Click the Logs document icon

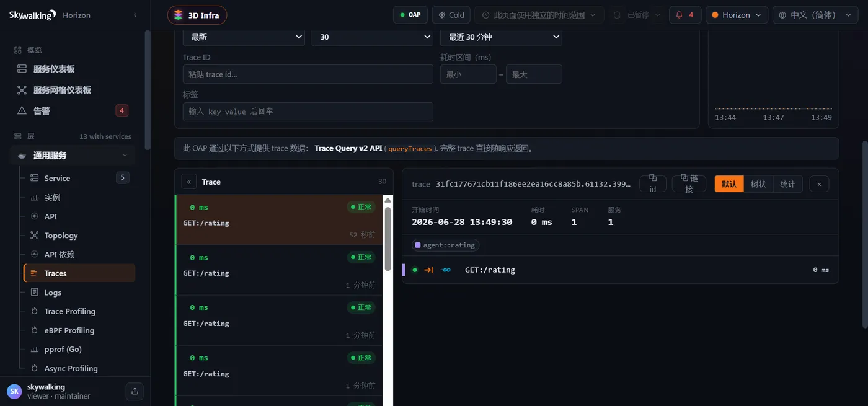point(34,293)
